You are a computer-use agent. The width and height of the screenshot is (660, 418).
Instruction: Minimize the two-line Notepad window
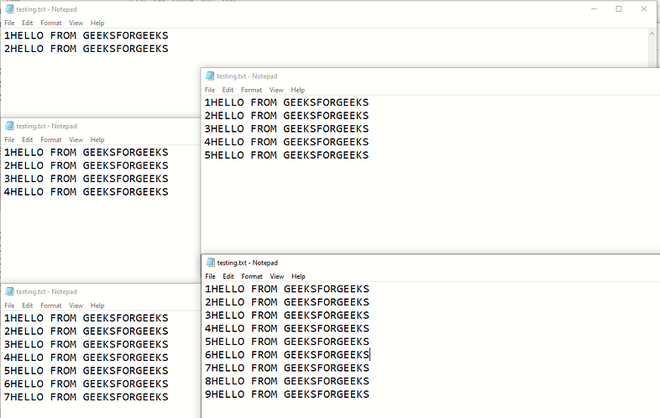[x=594, y=9]
